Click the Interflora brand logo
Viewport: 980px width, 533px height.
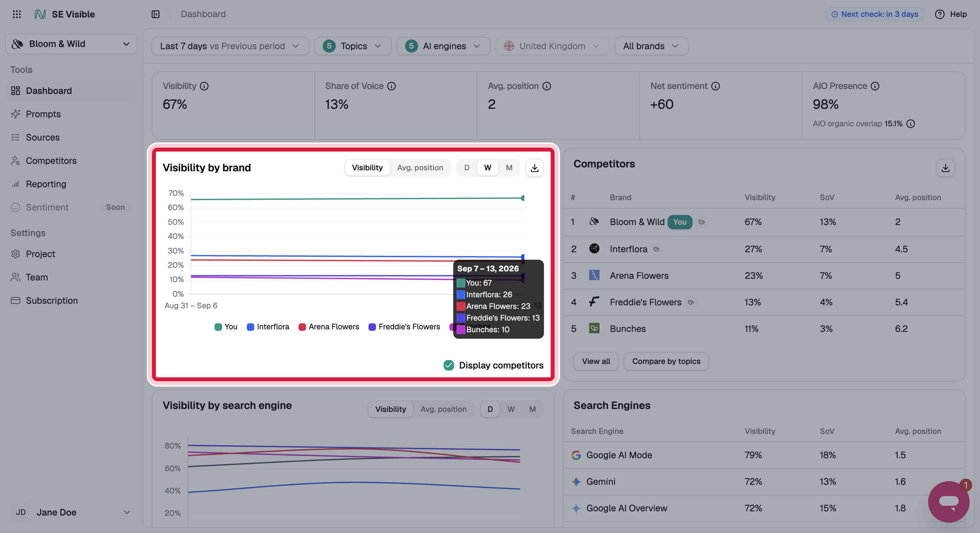coord(594,249)
